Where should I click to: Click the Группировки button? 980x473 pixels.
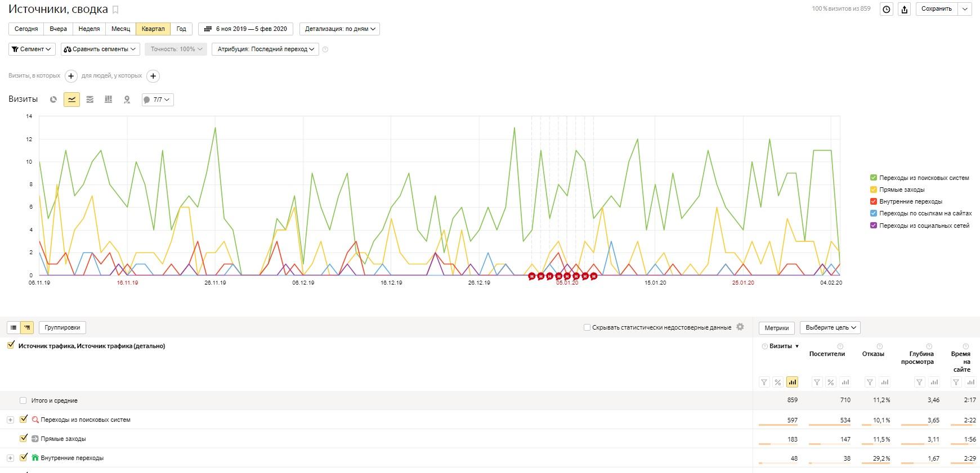pyautogui.click(x=62, y=327)
